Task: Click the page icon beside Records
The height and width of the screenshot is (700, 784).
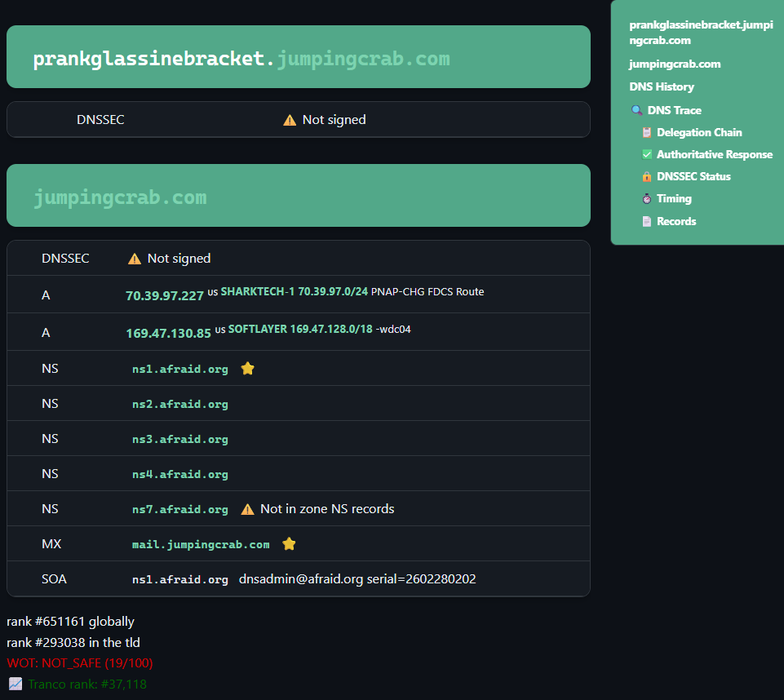Action: (x=647, y=221)
